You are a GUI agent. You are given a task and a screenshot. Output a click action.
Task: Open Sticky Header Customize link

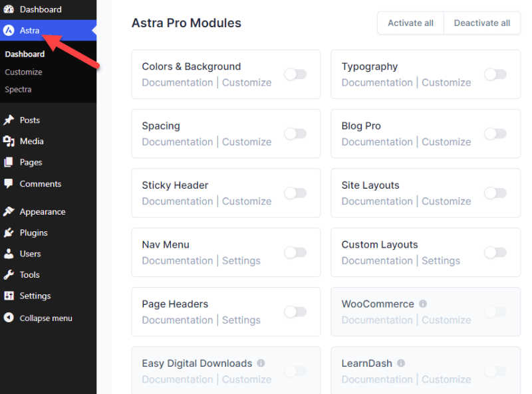coord(247,201)
